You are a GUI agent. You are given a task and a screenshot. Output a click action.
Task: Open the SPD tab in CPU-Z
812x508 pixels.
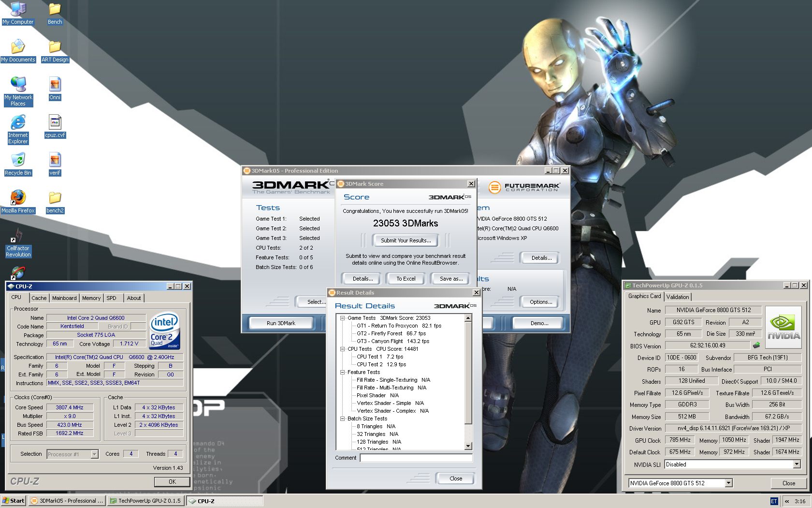[x=111, y=298]
